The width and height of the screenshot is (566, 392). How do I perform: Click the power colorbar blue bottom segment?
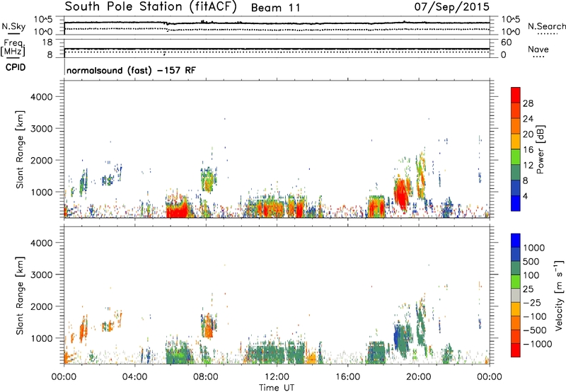click(x=516, y=203)
